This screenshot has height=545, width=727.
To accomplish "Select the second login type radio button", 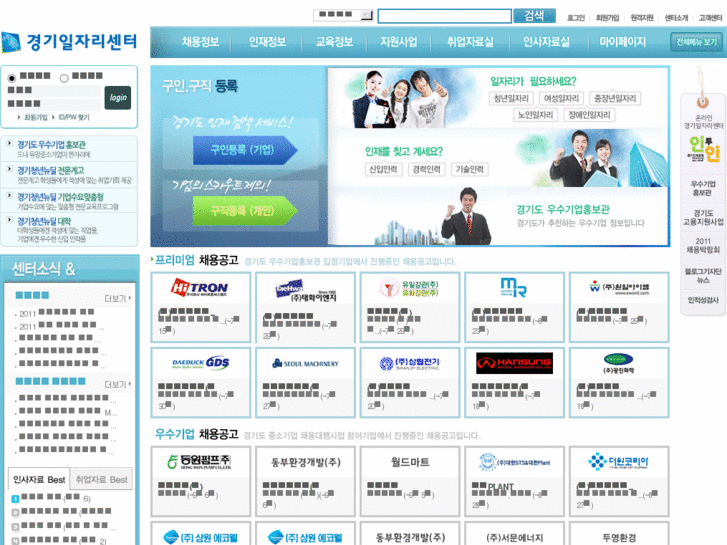I will (64, 78).
